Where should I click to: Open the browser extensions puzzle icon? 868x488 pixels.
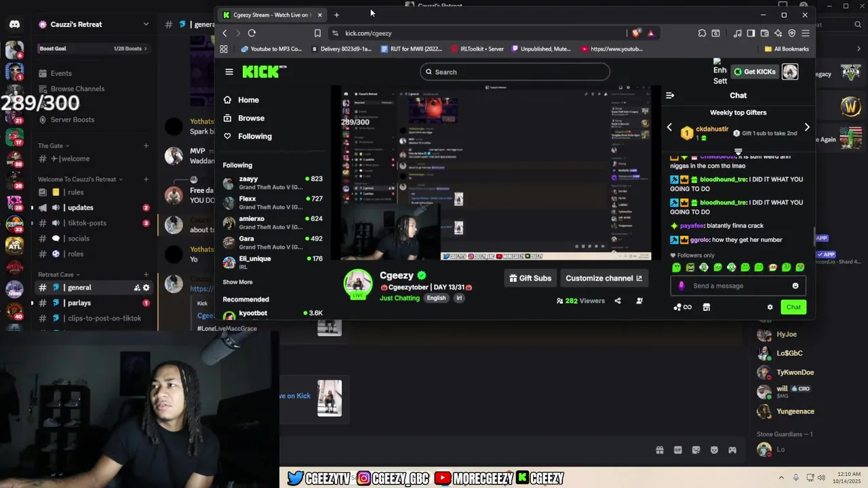[702, 33]
